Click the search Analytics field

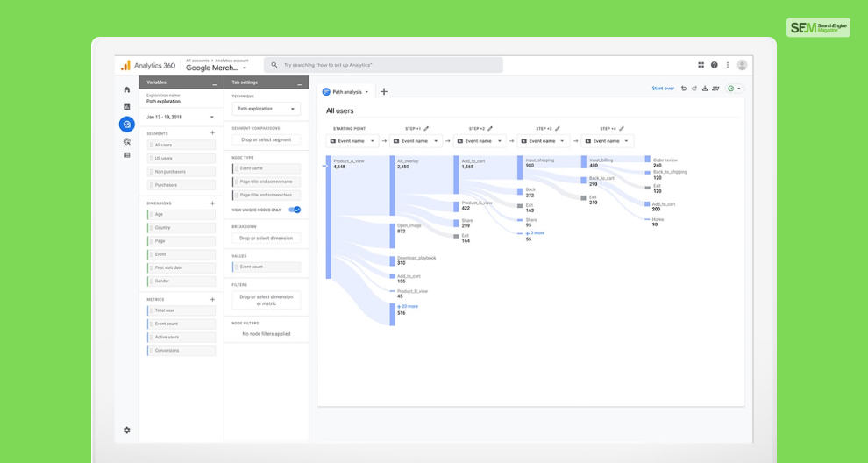(383, 65)
